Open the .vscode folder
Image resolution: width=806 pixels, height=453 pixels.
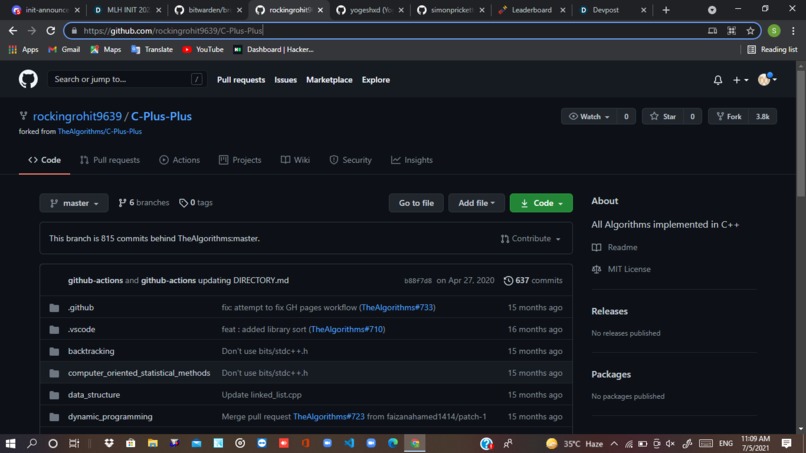coord(81,329)
